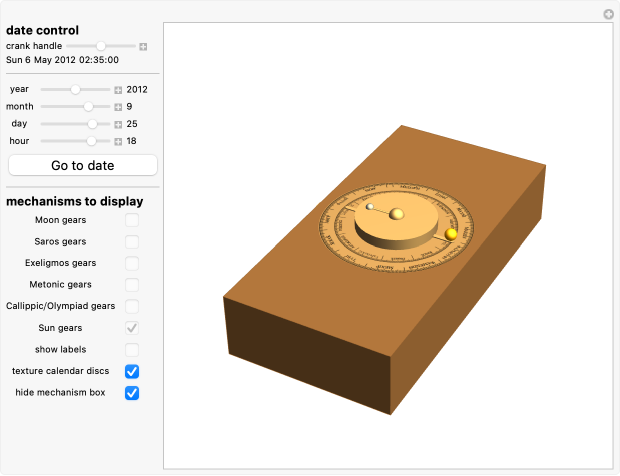This screenshot has width=620, height=476.
Task: Disable texture calendar discs
Action: point(132,371)
